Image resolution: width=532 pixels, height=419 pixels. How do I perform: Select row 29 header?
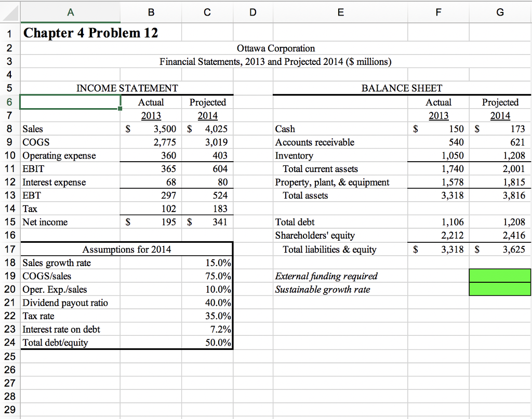10,410
